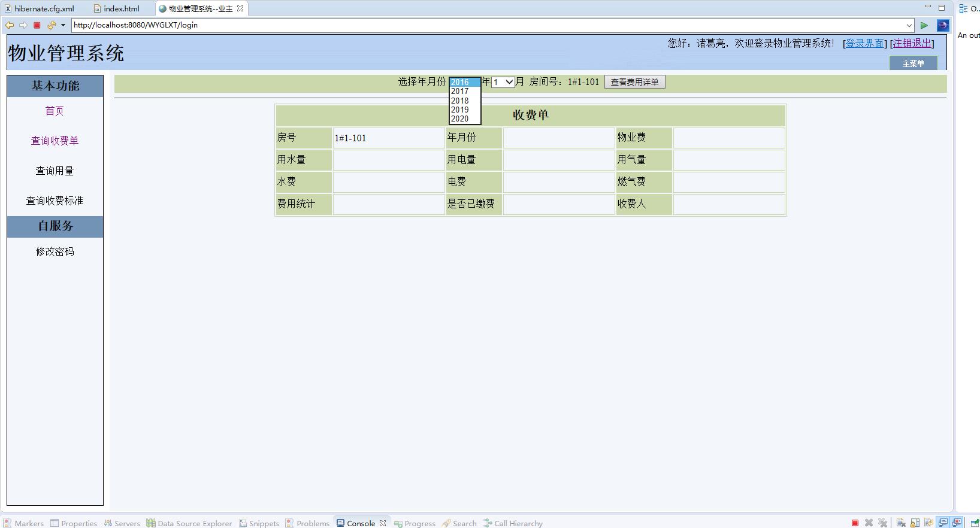
Task: Click the 费用统计 label cell
Action: pyautogui.click(x=304, y=204)
